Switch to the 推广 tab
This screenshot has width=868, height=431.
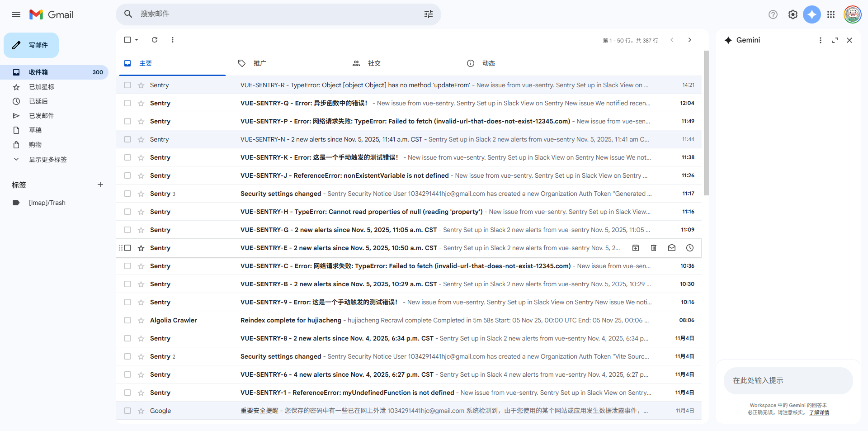259,63
